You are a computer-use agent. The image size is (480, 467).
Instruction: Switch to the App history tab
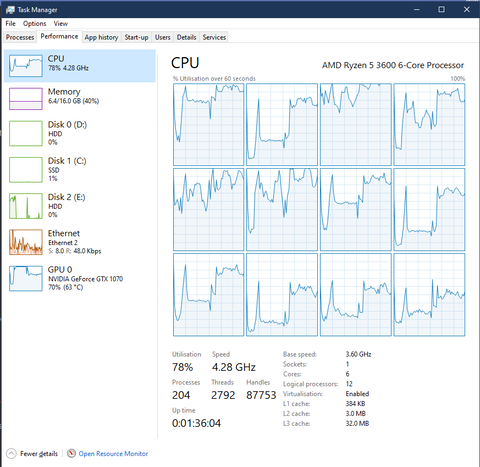pos(101,37)
